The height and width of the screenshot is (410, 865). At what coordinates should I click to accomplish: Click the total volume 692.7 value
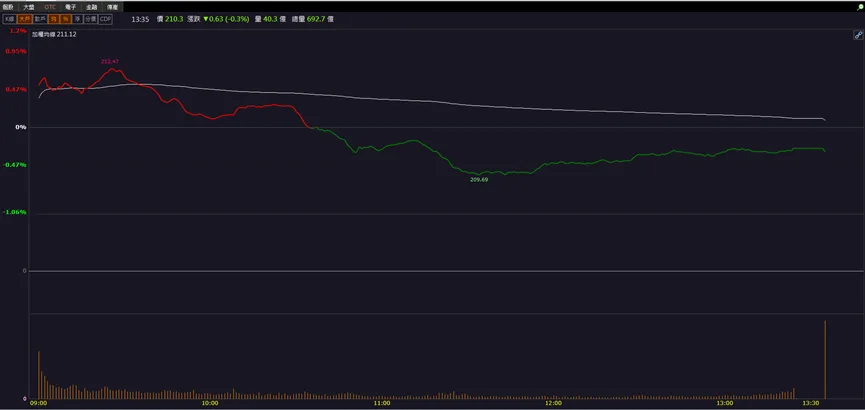tap(316, 19)
